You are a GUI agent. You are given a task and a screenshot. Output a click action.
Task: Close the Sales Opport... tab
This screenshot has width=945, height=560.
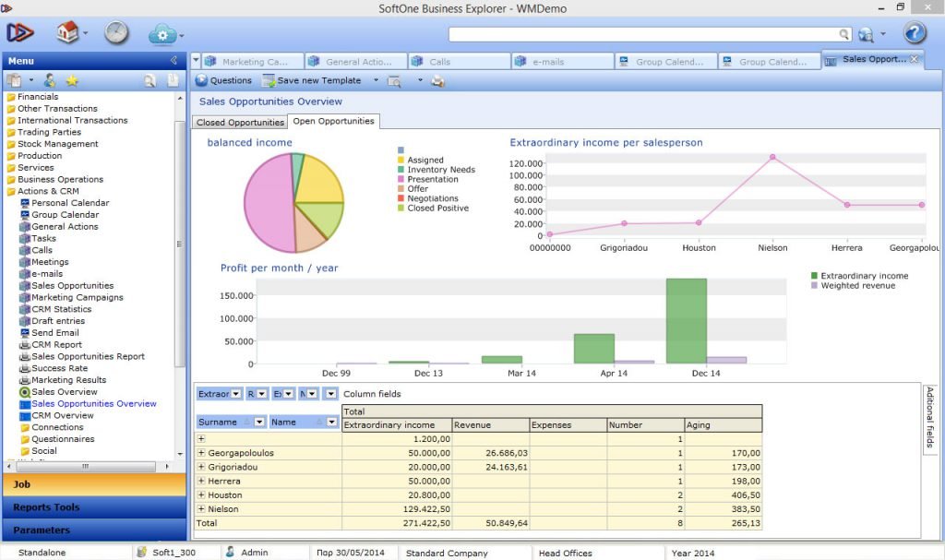click(915, 59)
